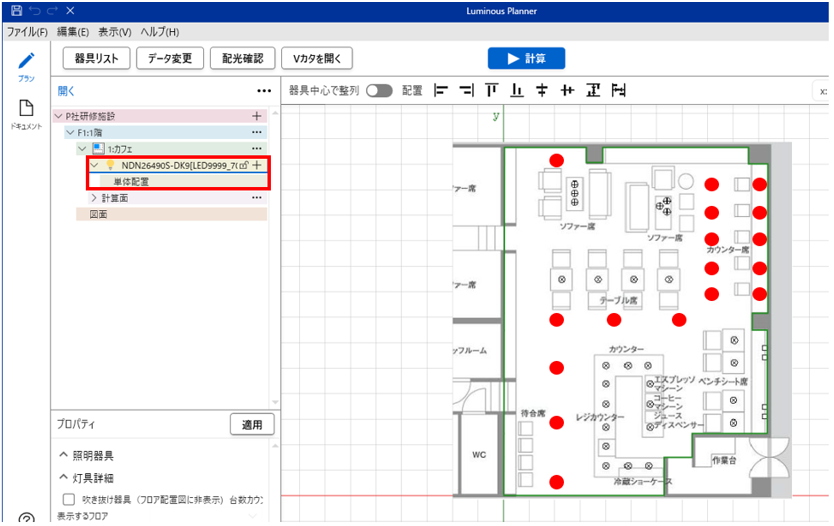This screenshot has height=526, width=834.
Task: Open the ファイル(F) menu
Action: pos(27,32)
